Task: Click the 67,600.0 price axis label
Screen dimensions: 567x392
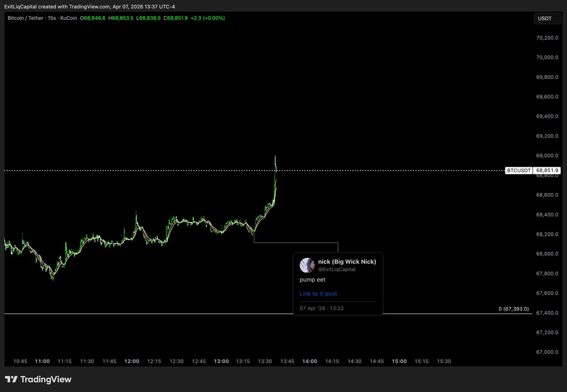Action: coord(547,293)
